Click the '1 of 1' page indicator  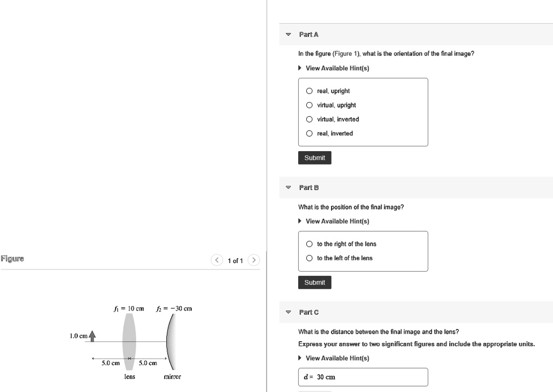(235, 260)
